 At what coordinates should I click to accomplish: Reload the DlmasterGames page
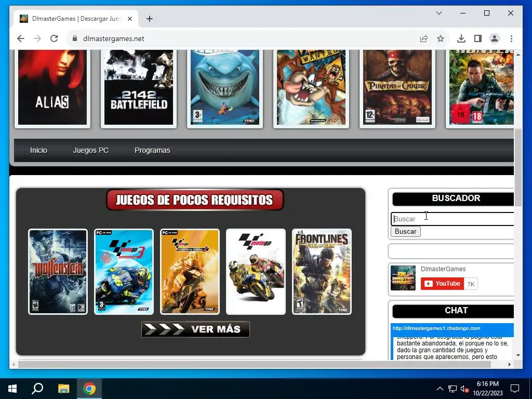click(54, 38)
